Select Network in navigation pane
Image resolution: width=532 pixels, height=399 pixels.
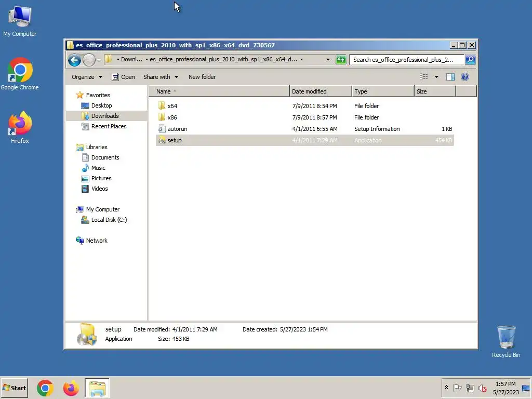96,241
